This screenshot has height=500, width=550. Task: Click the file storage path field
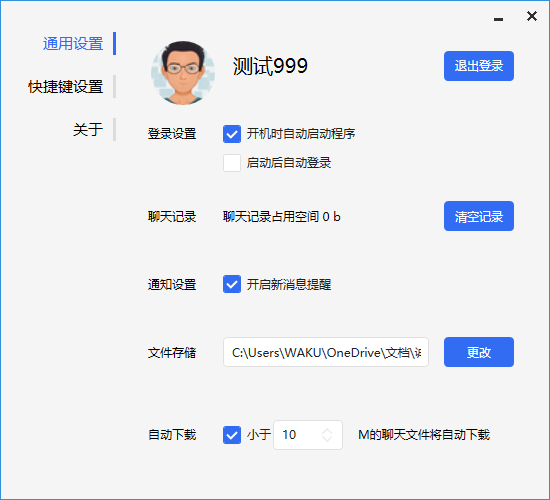point(326,352)
